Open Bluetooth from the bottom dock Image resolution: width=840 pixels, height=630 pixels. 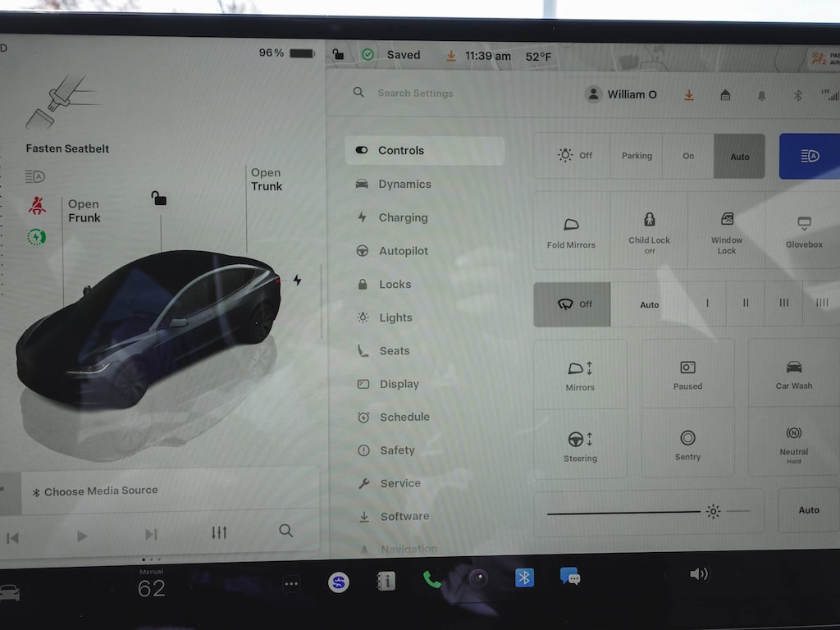pyautogui.click(x=524, y=577)
